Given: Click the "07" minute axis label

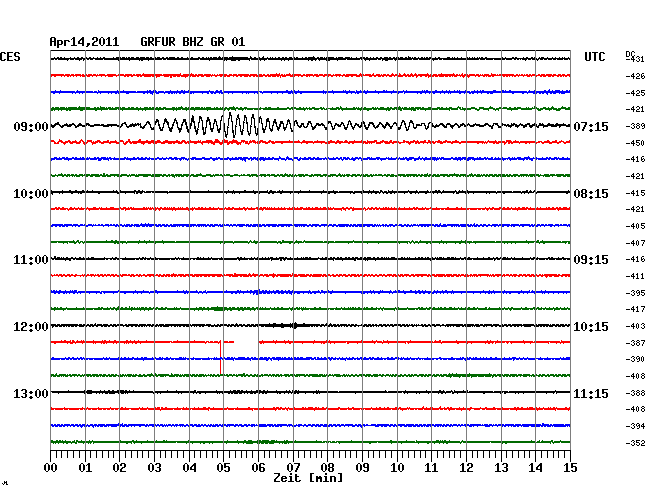Looking at the screenshot, I should (293, 467).
